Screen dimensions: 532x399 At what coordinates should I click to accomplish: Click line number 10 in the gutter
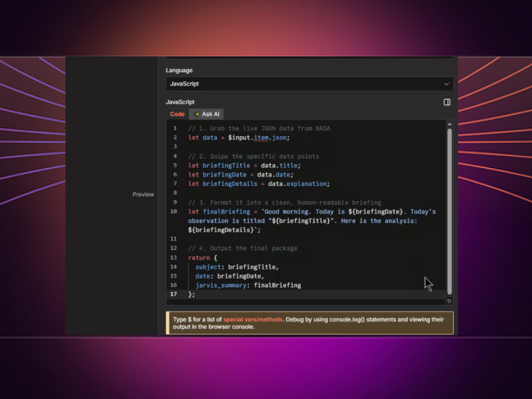pyautogui.click(x=173, y=211)
